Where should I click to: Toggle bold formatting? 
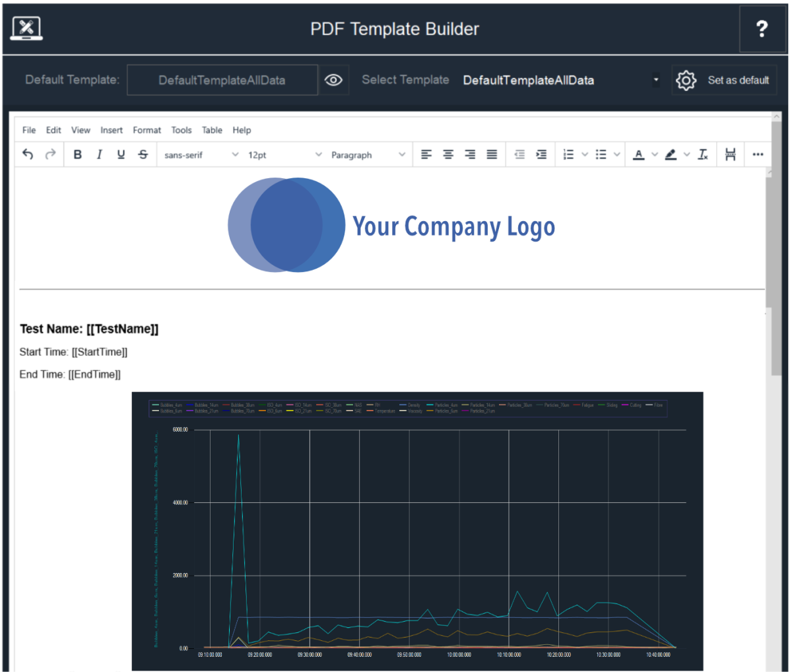tap(78, 154)
